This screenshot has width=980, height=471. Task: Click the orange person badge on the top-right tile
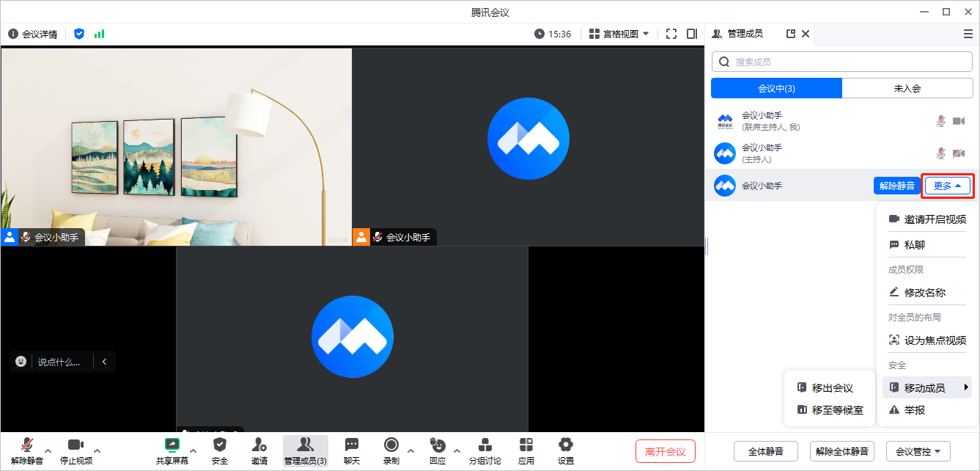361,237
